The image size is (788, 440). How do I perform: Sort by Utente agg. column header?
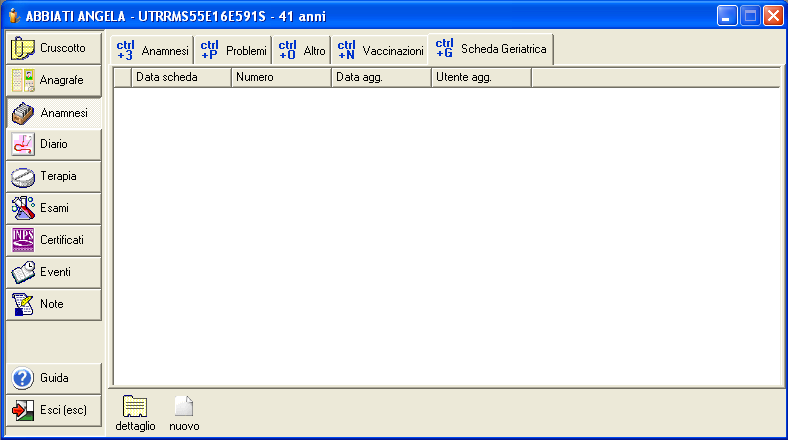pyautogui.click(x=480, y=77)
